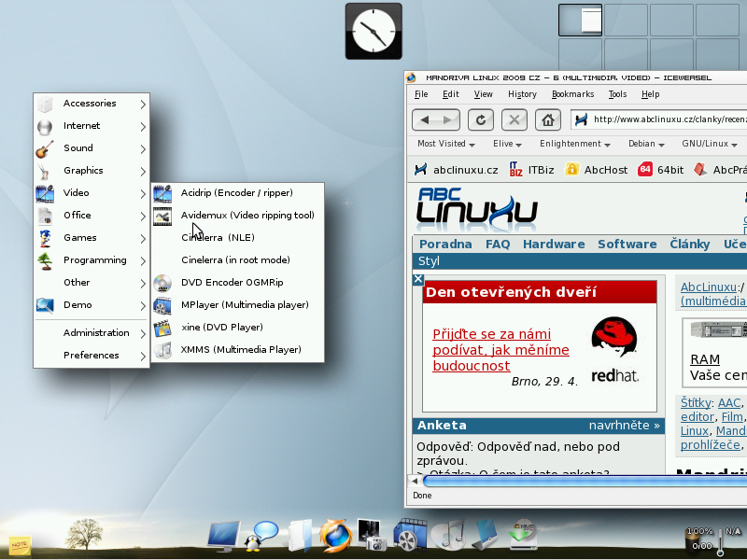Viewport: 747px width, 560px height.
Task: Open the abclinuxu.cz bookmark
Action: [456, 170]
